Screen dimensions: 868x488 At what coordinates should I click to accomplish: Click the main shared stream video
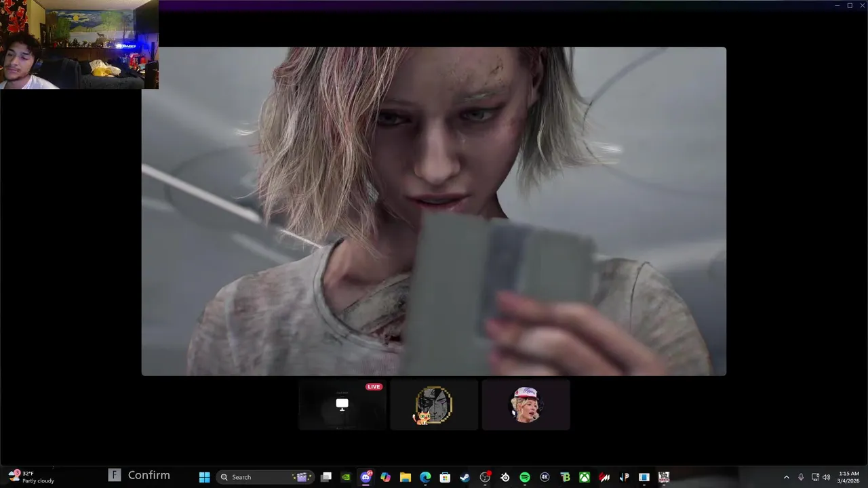tap(434, 211)
